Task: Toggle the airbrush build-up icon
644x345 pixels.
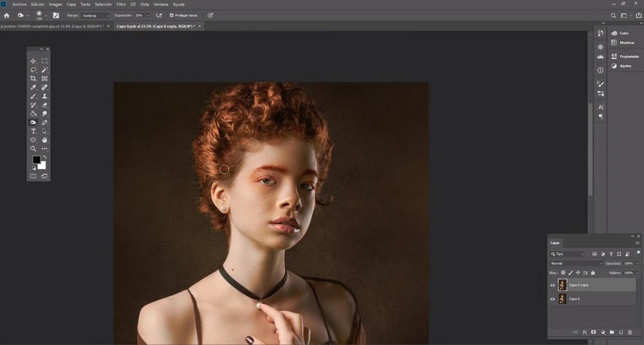Action: (x=159, y=15)
